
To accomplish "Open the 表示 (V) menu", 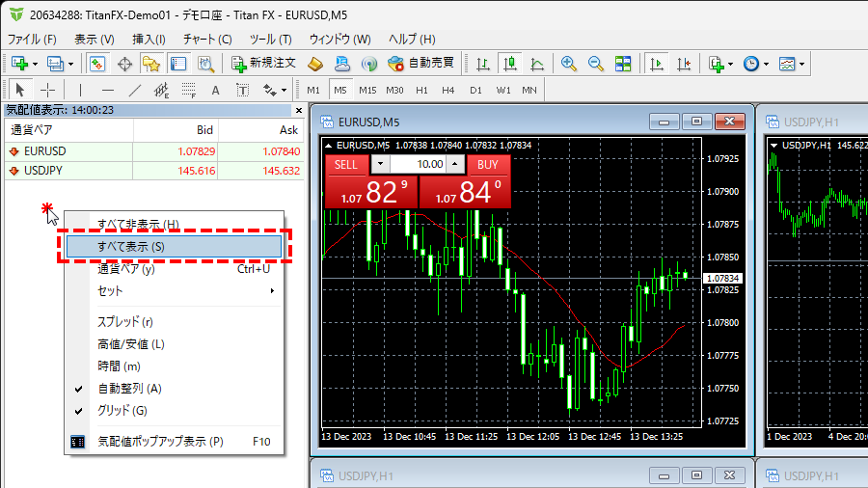I will [95, 40].
